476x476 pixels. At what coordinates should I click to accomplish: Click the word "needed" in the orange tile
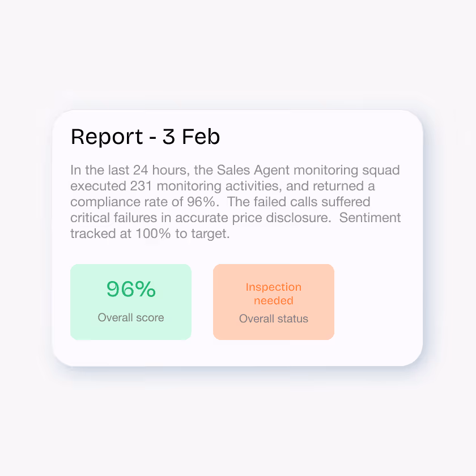click(x=274, y=300)
